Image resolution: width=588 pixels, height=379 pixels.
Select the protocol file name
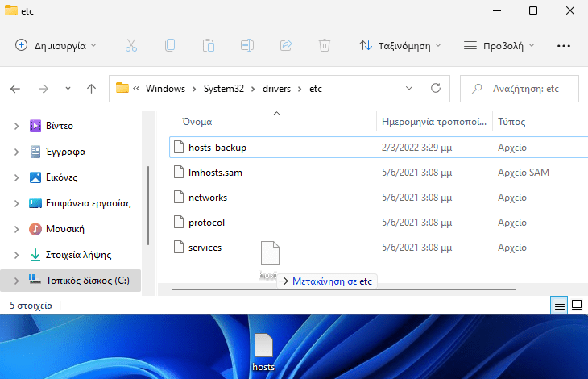click(206, 222)
